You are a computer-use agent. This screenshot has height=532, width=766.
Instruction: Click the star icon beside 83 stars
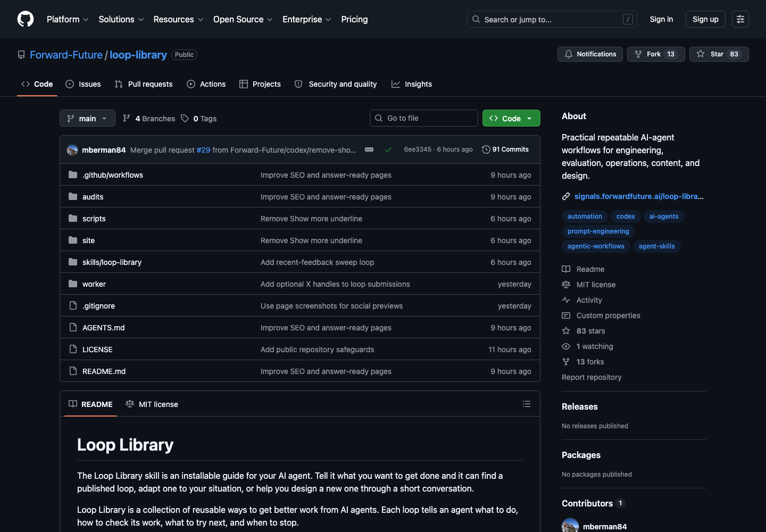coord(566,331)
